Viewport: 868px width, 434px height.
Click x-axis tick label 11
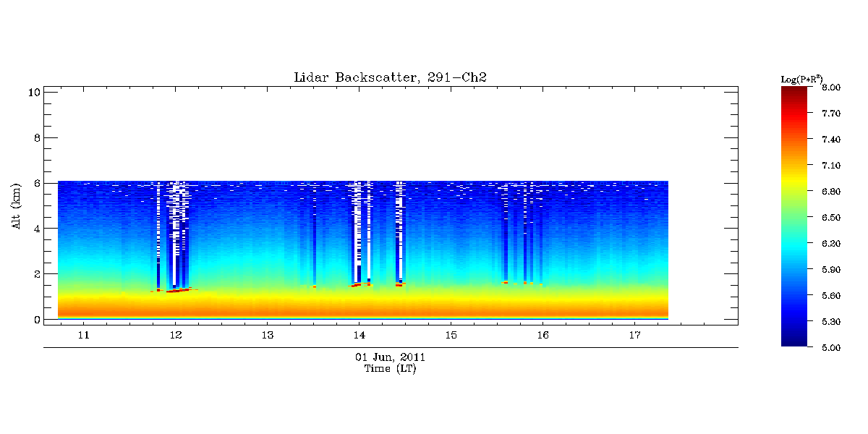83,335
